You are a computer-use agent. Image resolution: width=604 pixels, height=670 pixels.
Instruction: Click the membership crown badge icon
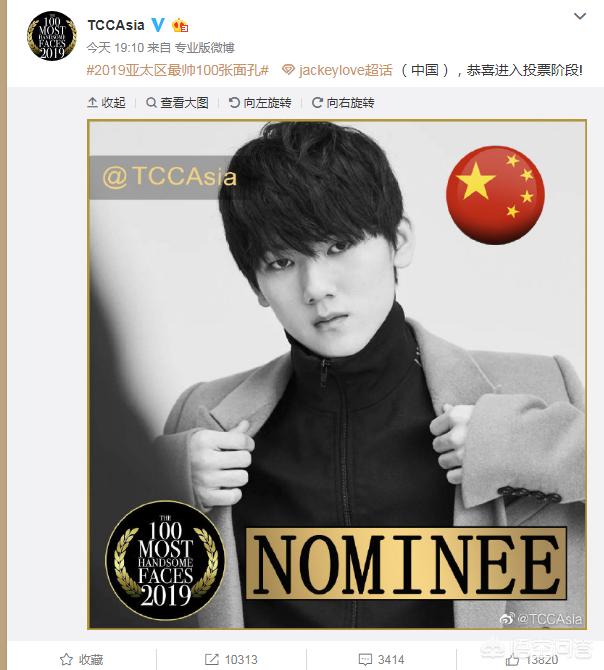pos(180,26)
